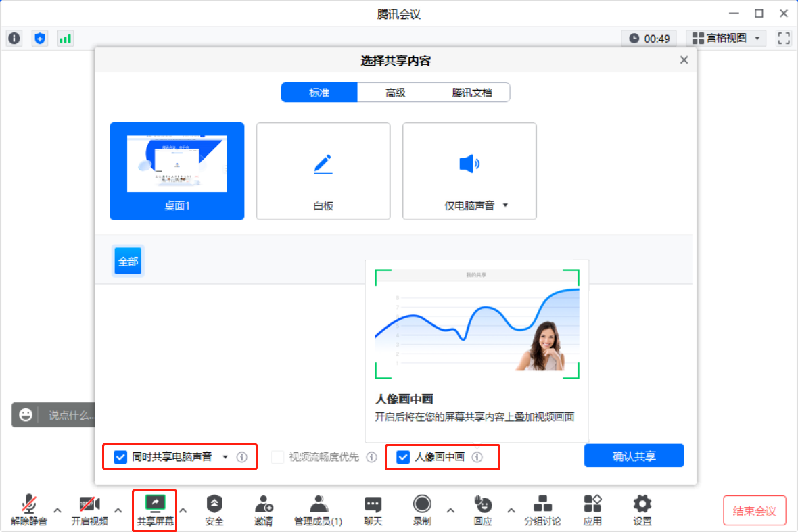Click the 00:49 meeting timer
798x532 pixels.
[649, 38]
